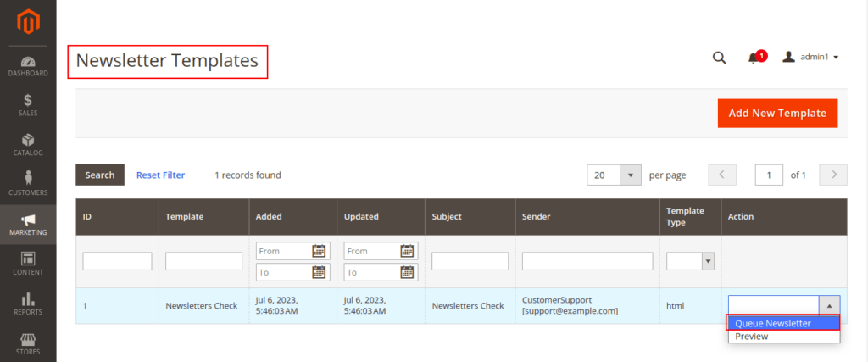Expand the admin1 account dropdown
This screenshot has height=362, width=868.
(810, 58)
